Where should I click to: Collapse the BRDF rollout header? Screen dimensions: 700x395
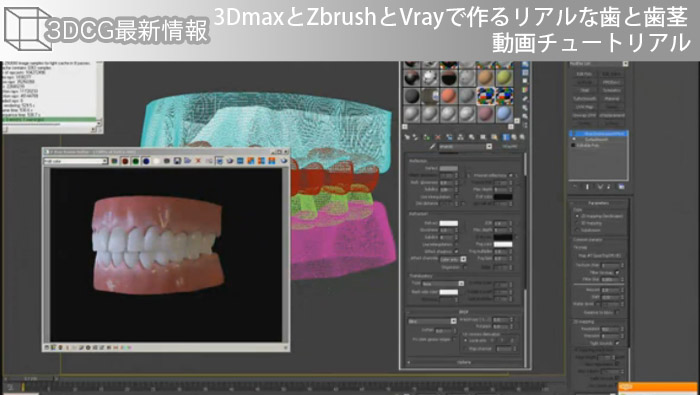pos(464,312)
